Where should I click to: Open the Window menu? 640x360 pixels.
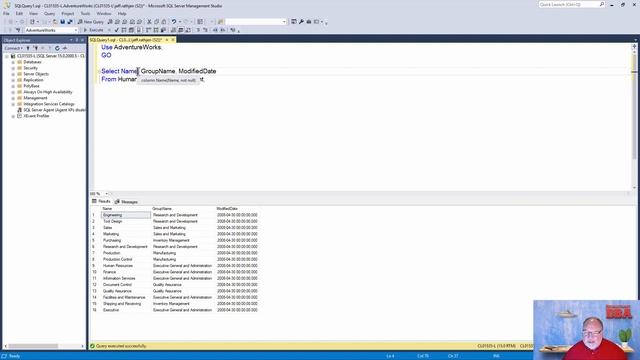point(104,13)
